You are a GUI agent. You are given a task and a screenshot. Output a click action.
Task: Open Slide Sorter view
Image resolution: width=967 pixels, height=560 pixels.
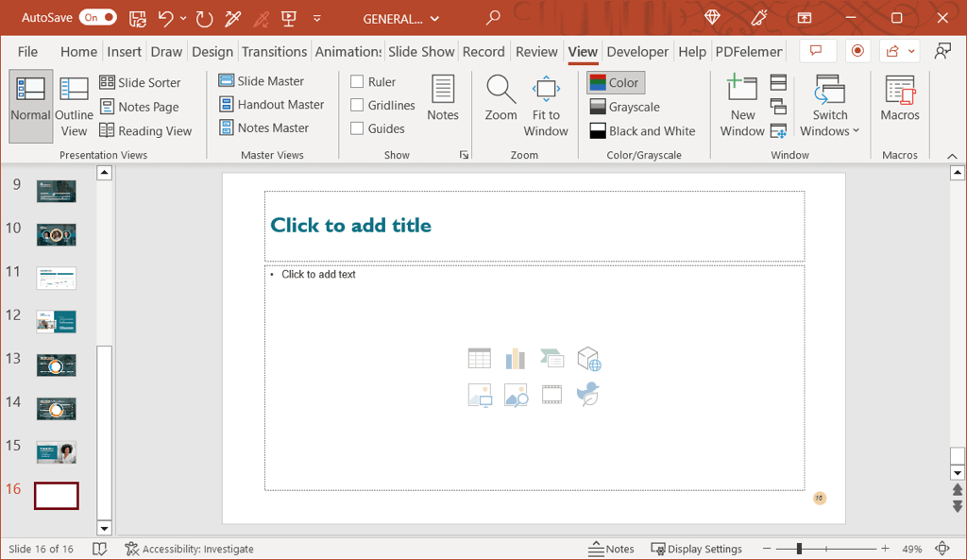140,82
